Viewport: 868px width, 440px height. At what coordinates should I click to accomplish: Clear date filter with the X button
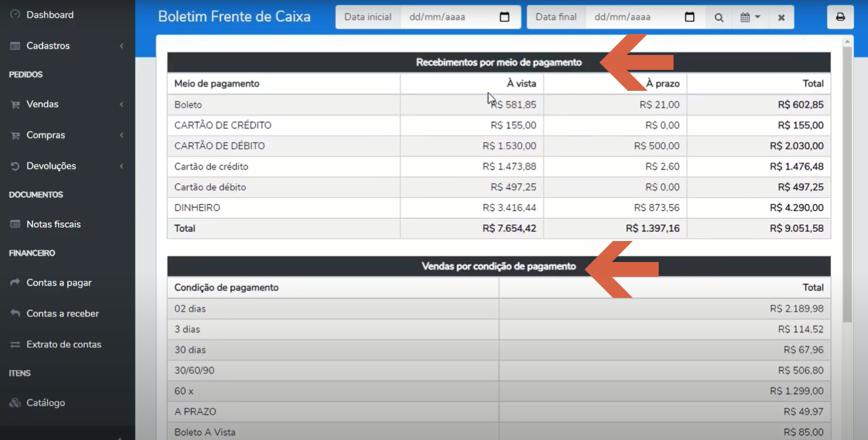[782, 17]
